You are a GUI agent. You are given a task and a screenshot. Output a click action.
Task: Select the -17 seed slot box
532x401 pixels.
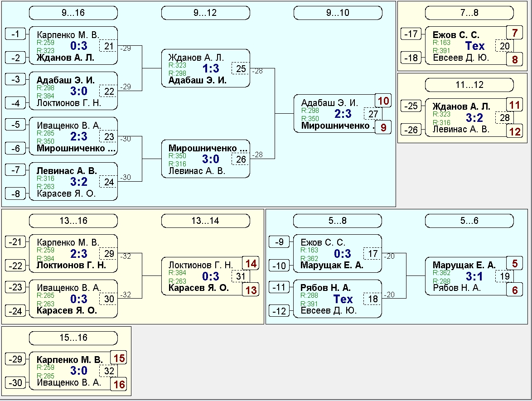point(411,34)
